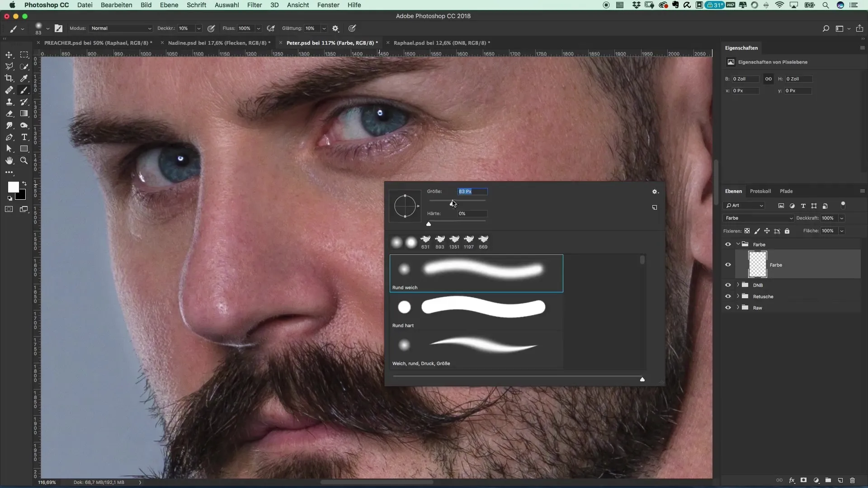Select the Path Selection tool

click(9, 149)
